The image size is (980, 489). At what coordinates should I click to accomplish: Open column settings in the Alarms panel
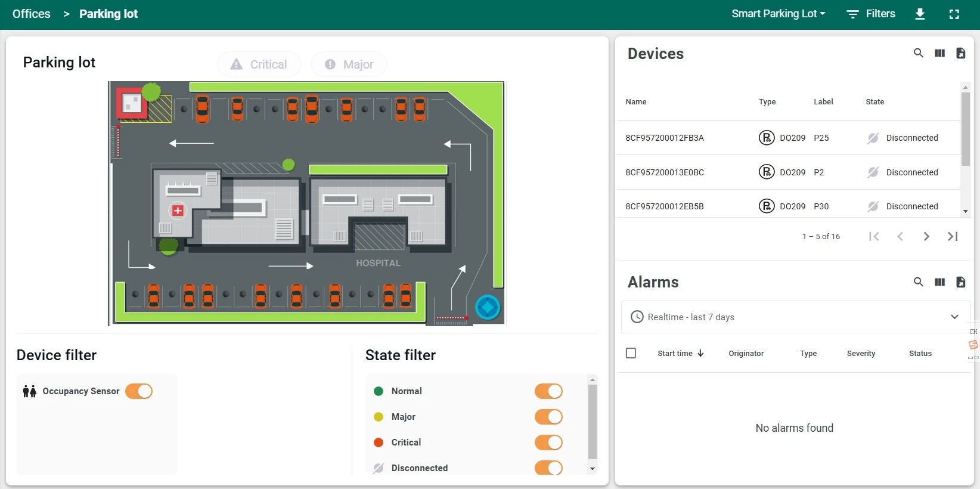[x=939, y=282]
